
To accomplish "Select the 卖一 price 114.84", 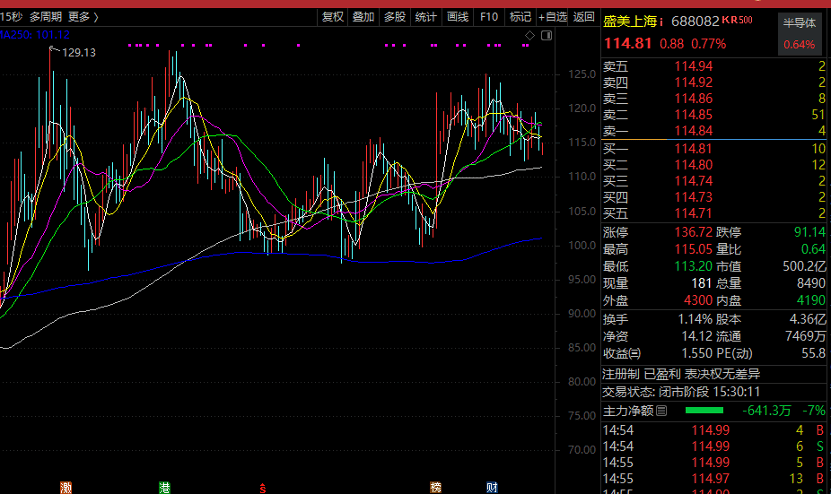I will [x=694, y=131].
